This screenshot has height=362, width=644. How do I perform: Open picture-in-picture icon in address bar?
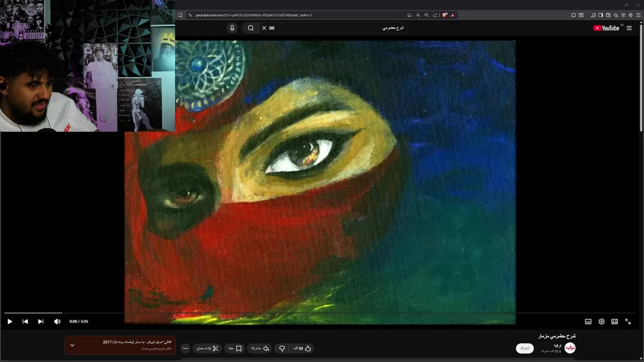[x=410, y=15]
